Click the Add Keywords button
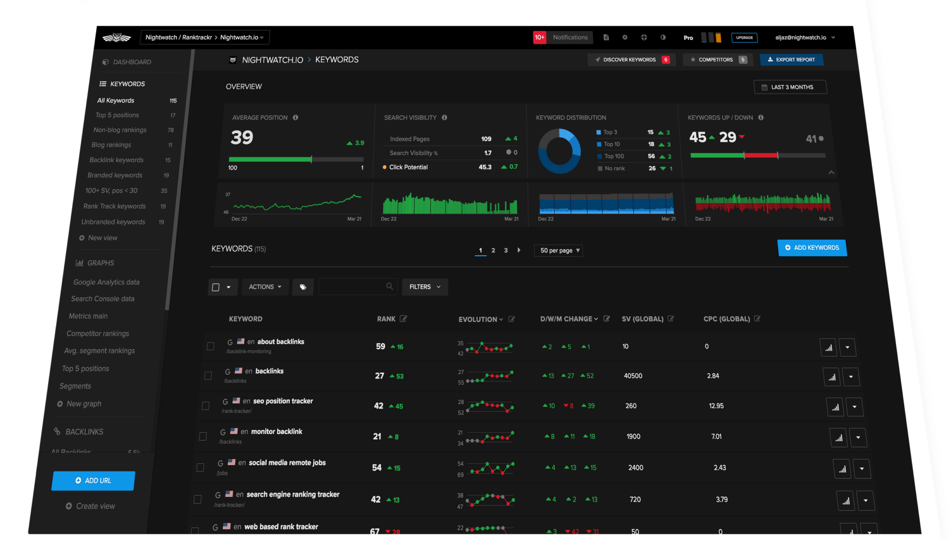 coord(812,247)
